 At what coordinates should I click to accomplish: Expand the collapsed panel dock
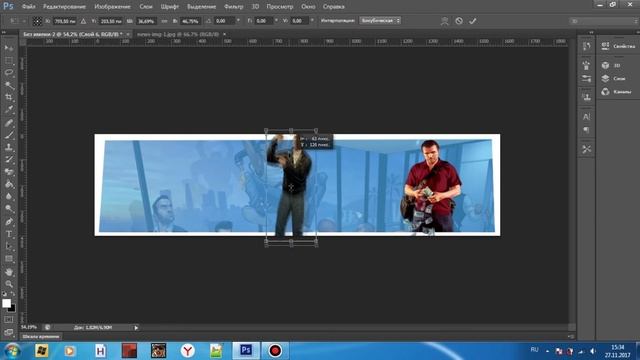(591, 32)
